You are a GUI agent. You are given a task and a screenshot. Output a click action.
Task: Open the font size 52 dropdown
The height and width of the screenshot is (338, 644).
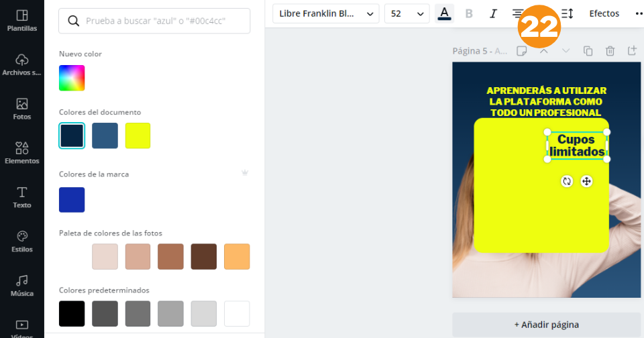pyautogui.click(x=407, y=13)
